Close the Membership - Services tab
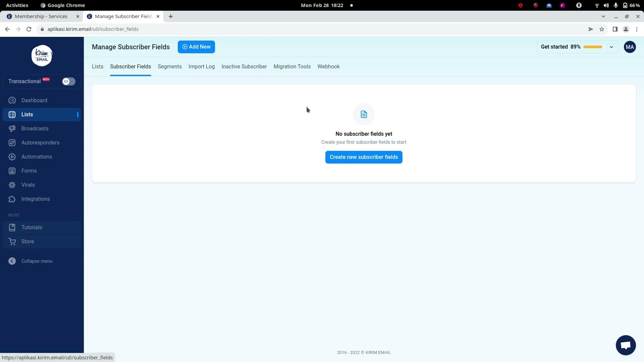Screen dimensions: 644x362 point(77,17)
